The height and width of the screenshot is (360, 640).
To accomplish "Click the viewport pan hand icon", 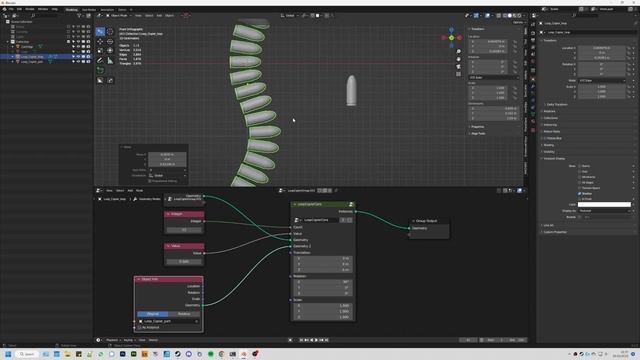I will click(x=458, y=59).
